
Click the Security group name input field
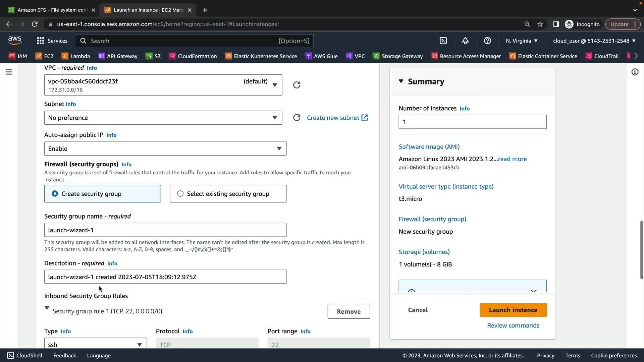point(165,230)
